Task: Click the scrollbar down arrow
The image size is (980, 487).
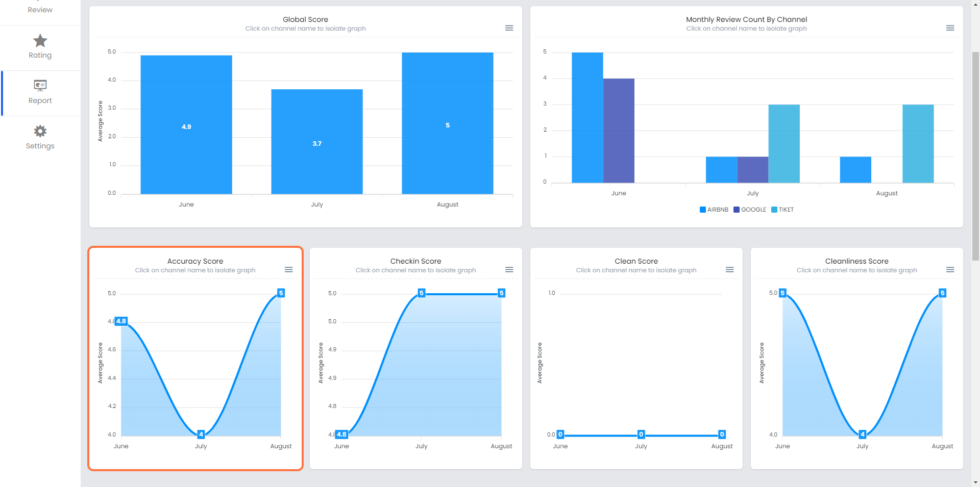Action: click(x=975, y=482)
